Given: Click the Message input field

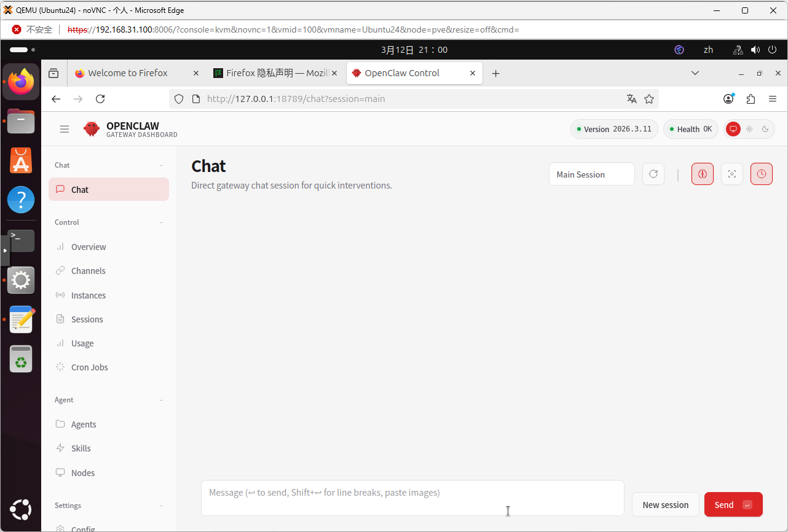Looking at the screenshot, I should coord(412,498).
